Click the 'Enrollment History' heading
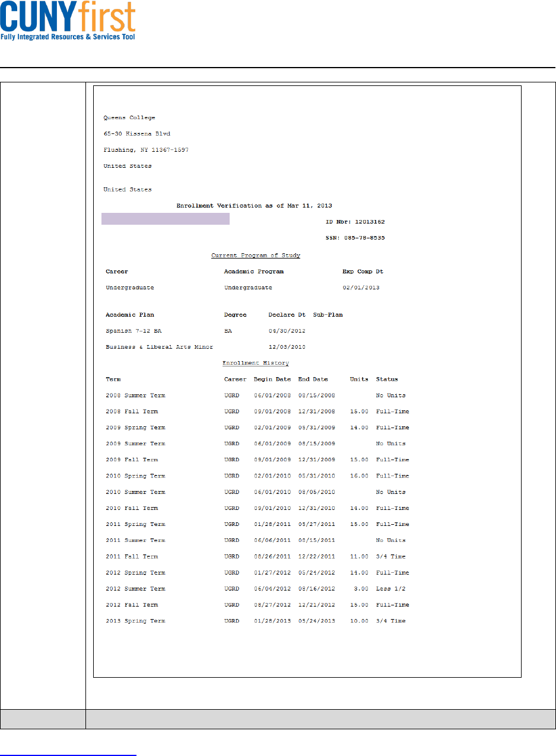556x756 pixels. coord(256,363)
